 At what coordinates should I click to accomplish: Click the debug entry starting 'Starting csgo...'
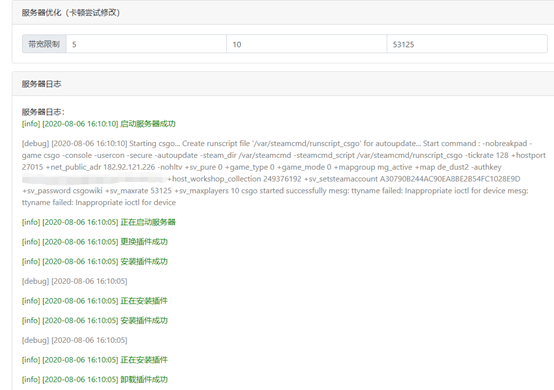pos(284,173)
